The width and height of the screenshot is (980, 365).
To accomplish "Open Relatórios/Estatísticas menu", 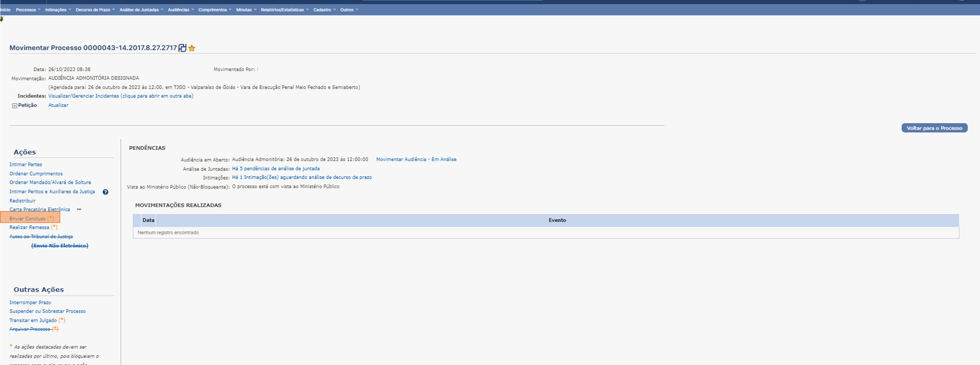I will coord(284,10).
